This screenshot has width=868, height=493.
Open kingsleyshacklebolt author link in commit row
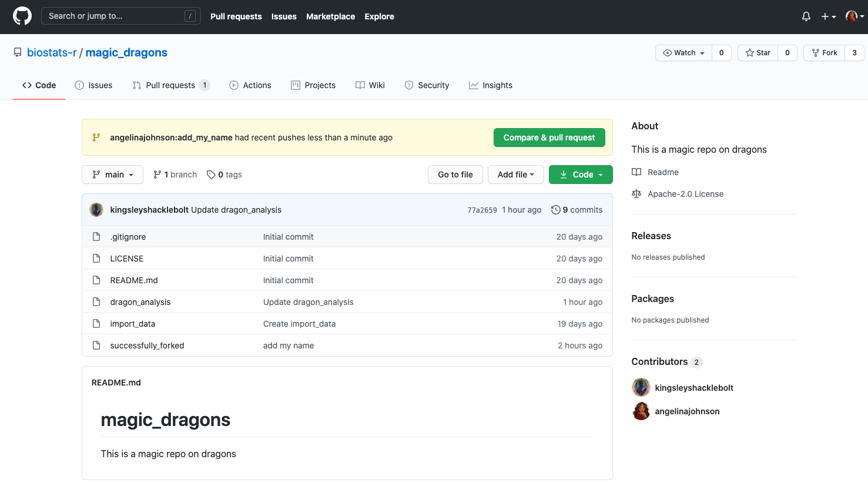point(149,210)
